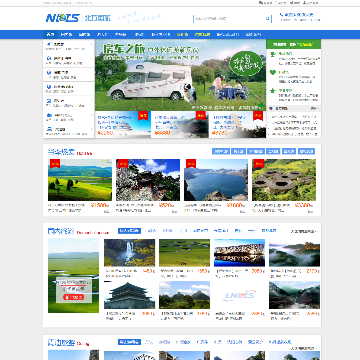360x360 pixels.
Task: Open the yellow rapeseed field hot-sale photo
Action: point(80,180)
